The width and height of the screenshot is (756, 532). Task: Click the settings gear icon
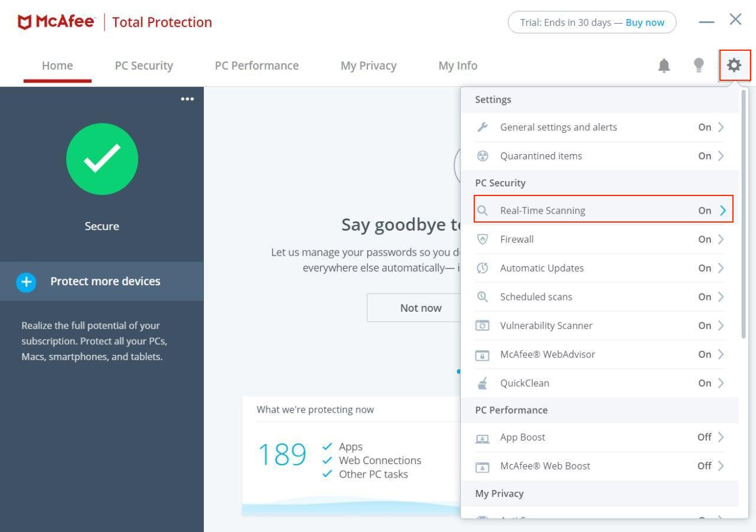coord(734,65)
